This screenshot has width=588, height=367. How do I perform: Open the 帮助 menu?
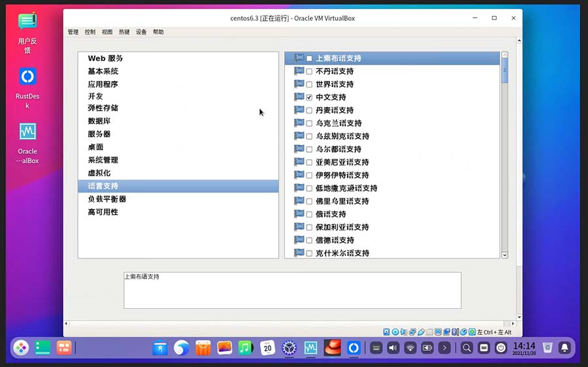[x=158, y=32]
